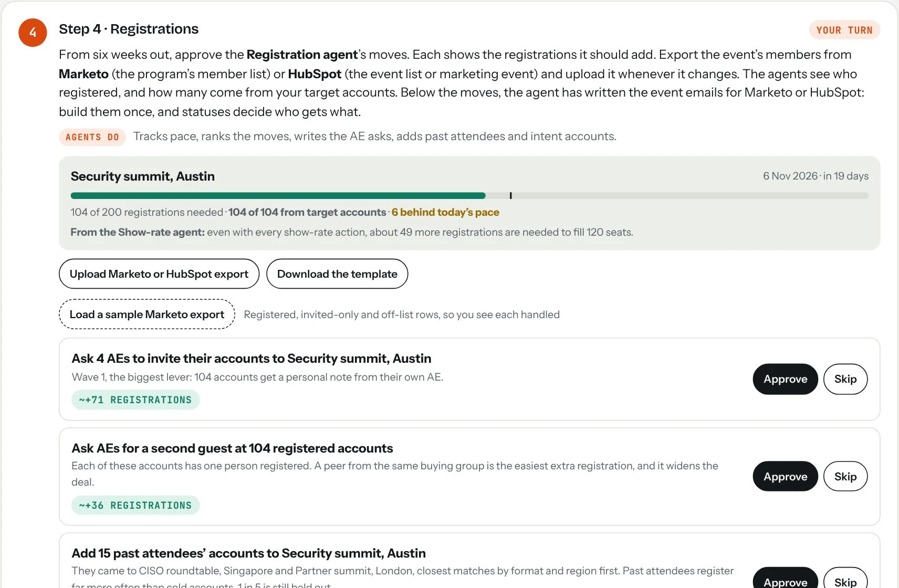
Task: Click the 'Security summit, Austin' card heading
Action: pos(143,176)
